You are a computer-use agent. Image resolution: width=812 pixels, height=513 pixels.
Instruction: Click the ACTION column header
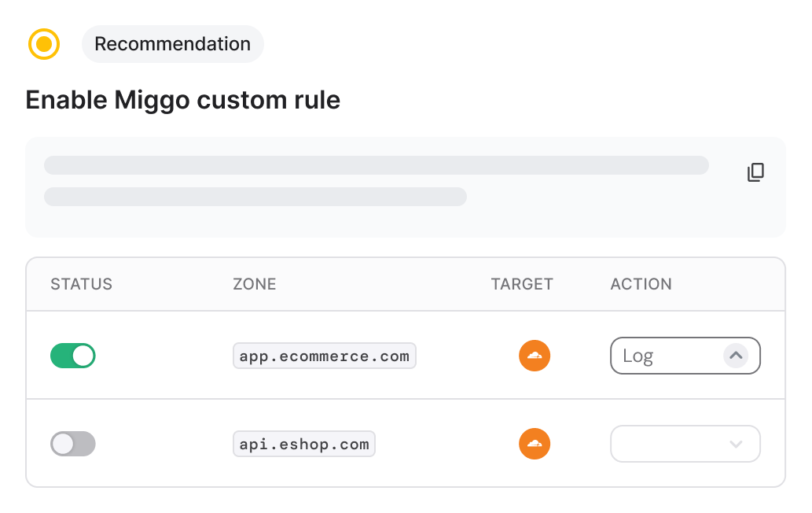(x=641, y=284)
